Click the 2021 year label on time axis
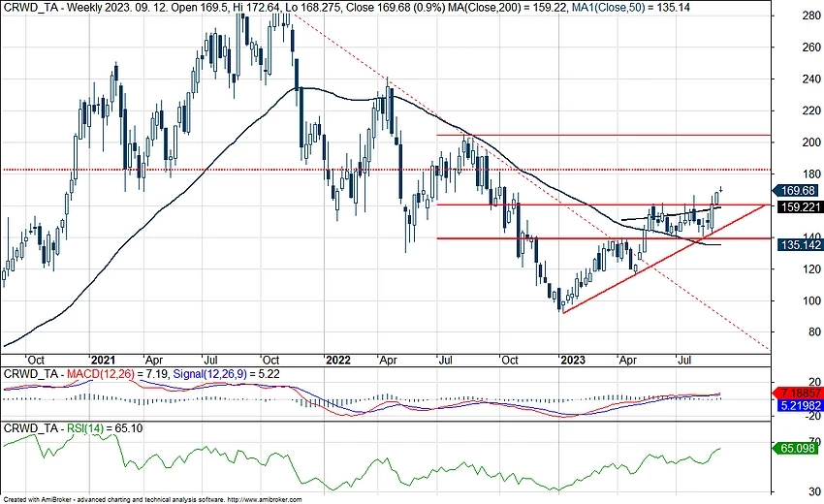The image size is (824, 504). (103, 361)
